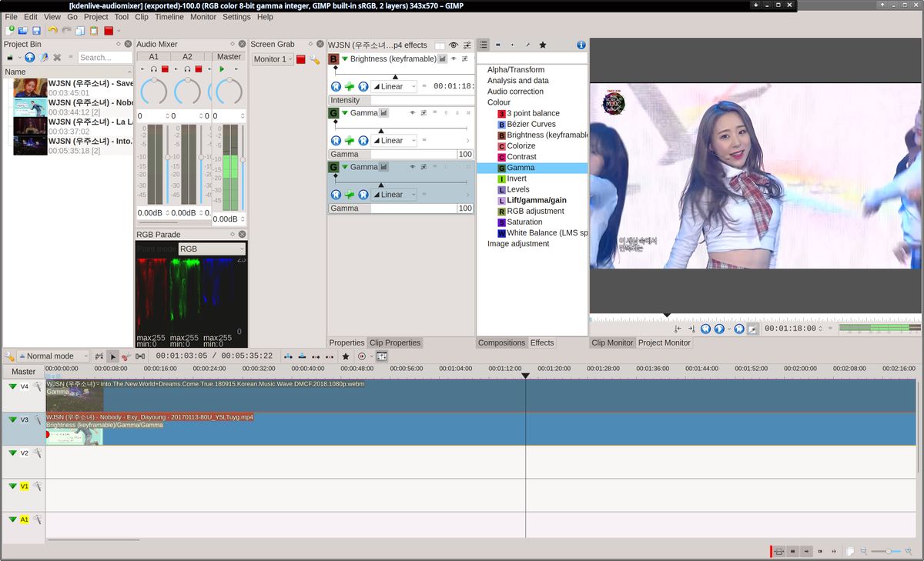Click the Image adjustment category in effects list
Viewport: 924px width, 561px height.
(518, 244)
